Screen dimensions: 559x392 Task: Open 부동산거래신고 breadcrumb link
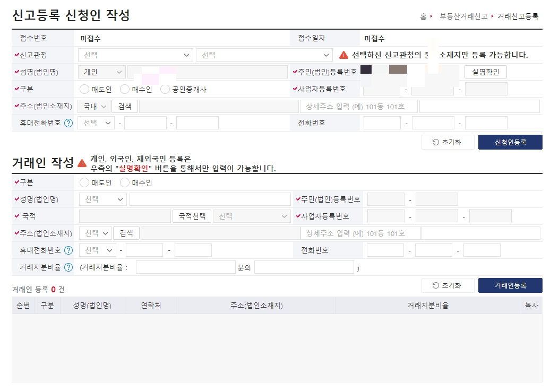(463, 16)
